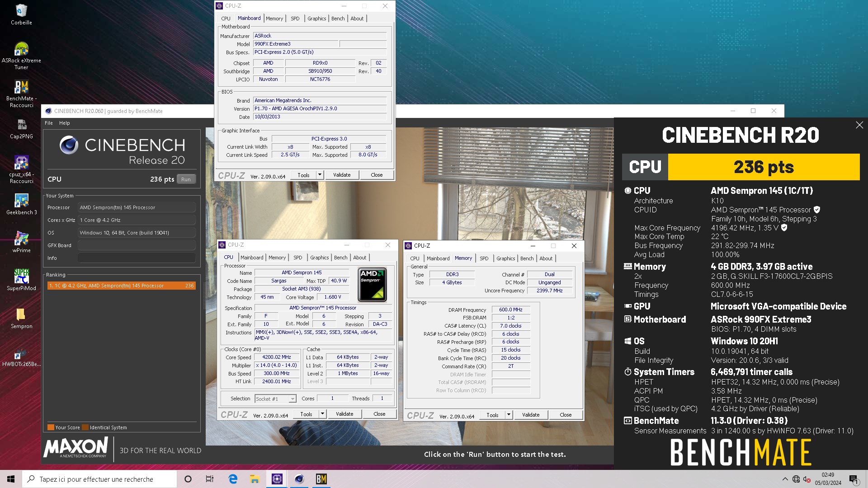
Task: Open Cortana circle icon in taskbar
Action: click(188, 479)
